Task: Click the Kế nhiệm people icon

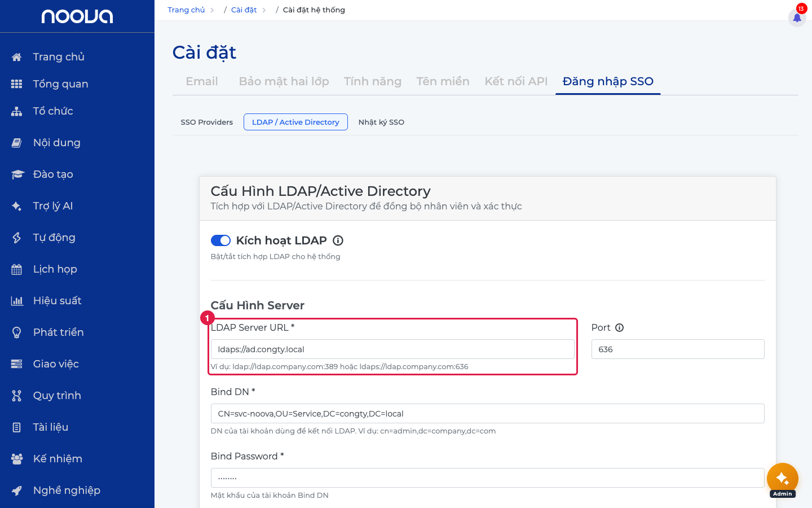Action: [x=17, y=459]
